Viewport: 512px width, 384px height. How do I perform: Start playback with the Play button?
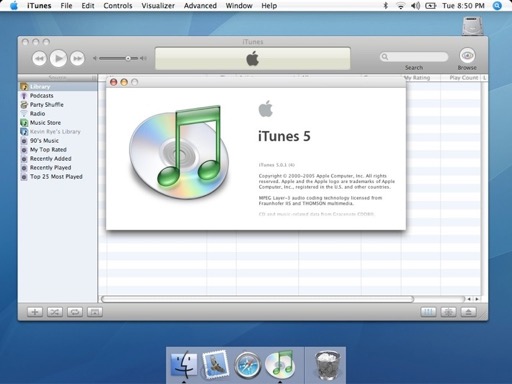click(x=58, y=58)
